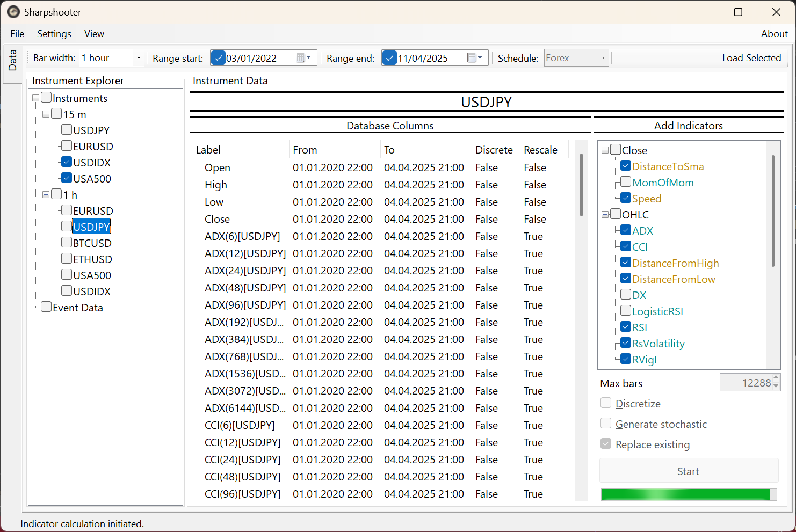Click the From column header
Screen dimensions: 796x532
point(335,150)
